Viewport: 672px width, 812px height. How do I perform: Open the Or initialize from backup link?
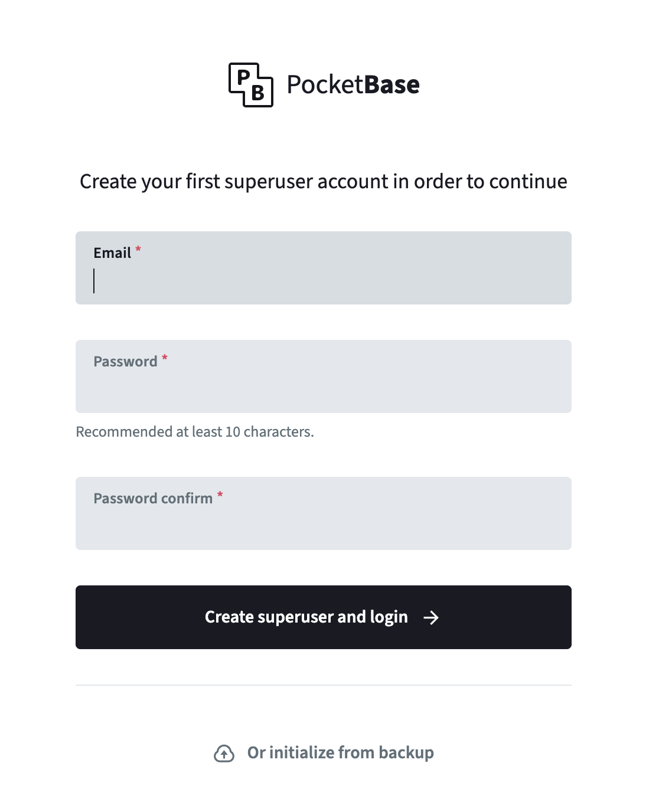tap(340, 753)
